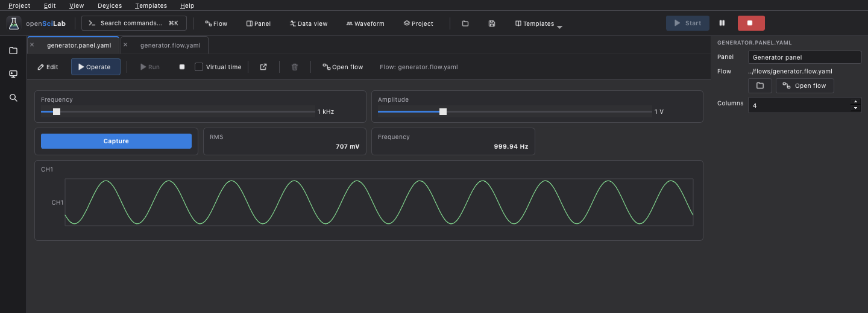Open the Waveform view
The image size is (868, 313).
365,23
